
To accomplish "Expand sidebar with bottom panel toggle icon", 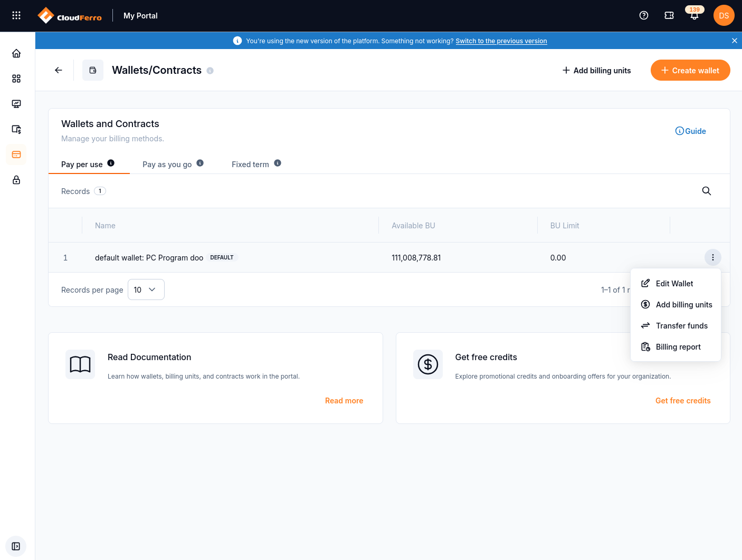I will pyautogui.click(x=16, y=546).
